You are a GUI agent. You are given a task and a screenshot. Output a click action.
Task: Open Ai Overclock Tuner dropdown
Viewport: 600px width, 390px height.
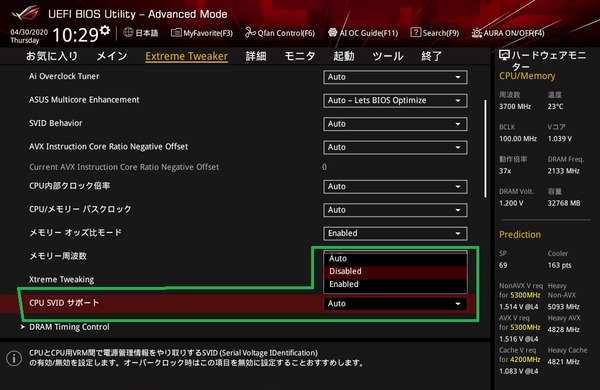[x=395, y=77]
